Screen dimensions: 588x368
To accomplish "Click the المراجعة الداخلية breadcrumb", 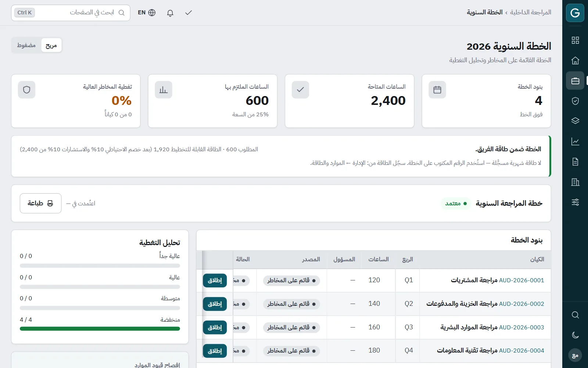I will [531, 13].
